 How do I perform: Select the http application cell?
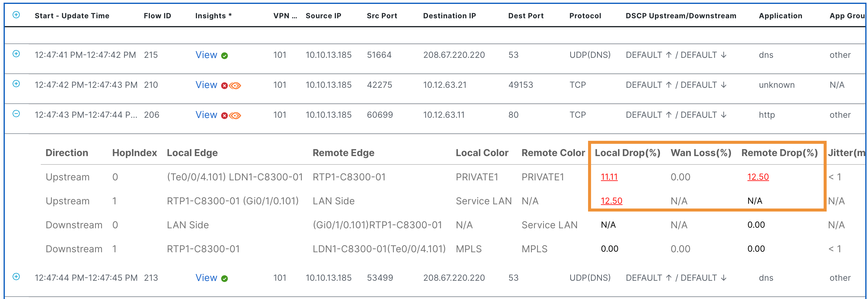767,115
